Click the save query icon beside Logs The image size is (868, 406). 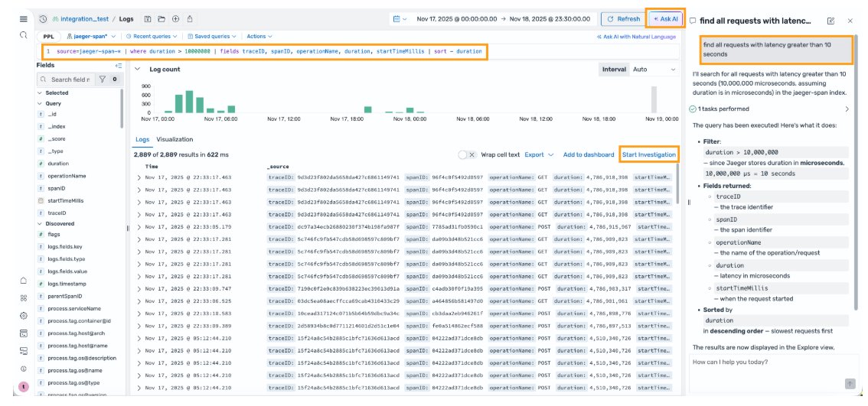(148, 19)
